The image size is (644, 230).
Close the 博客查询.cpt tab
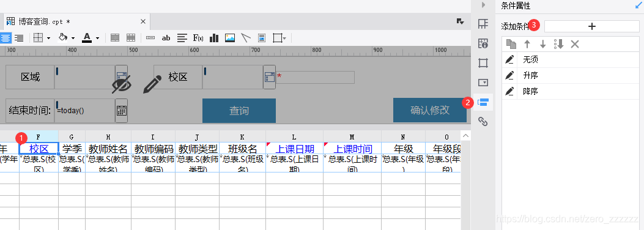point(143,21)
